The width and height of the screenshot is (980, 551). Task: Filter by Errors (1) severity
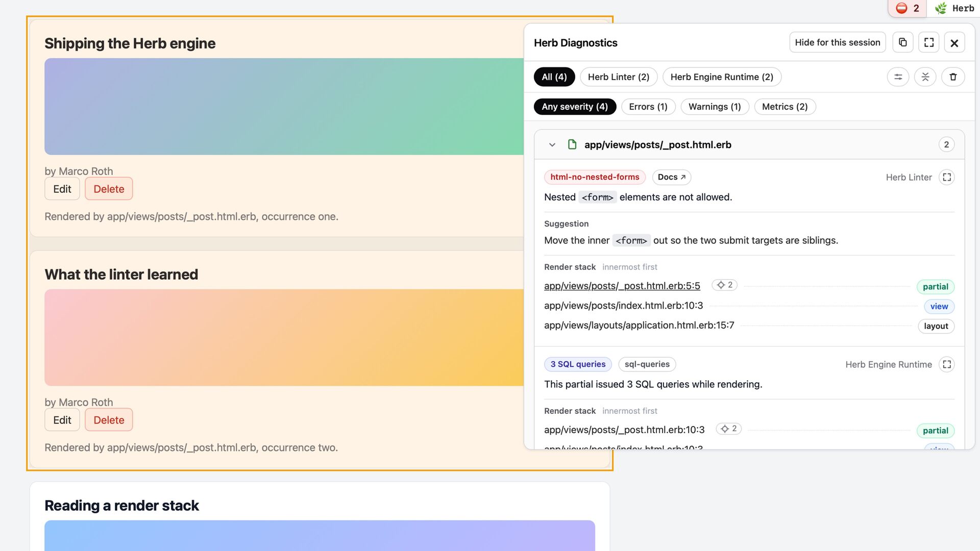(x=648, y=107)
